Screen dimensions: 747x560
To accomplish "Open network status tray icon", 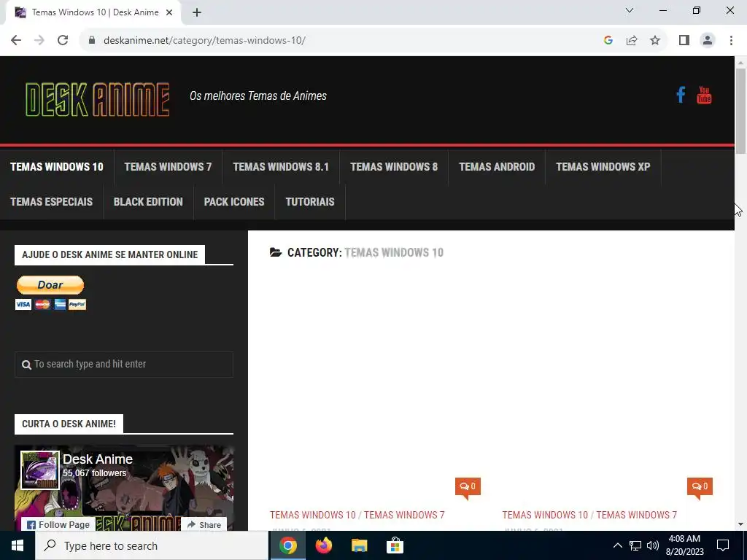I will [635, 545].
